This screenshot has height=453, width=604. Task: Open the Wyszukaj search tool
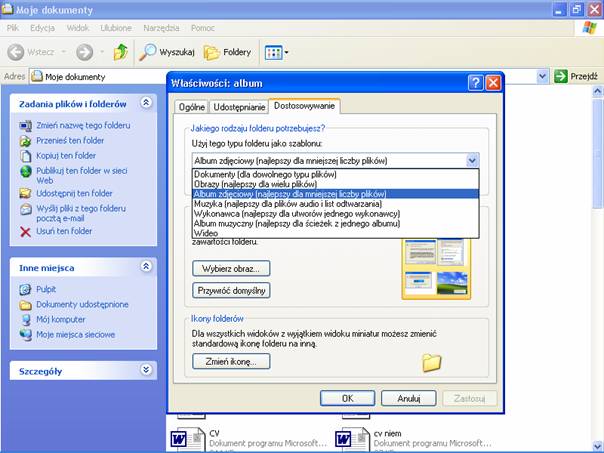pyautogui.click(x=166, y=52)
